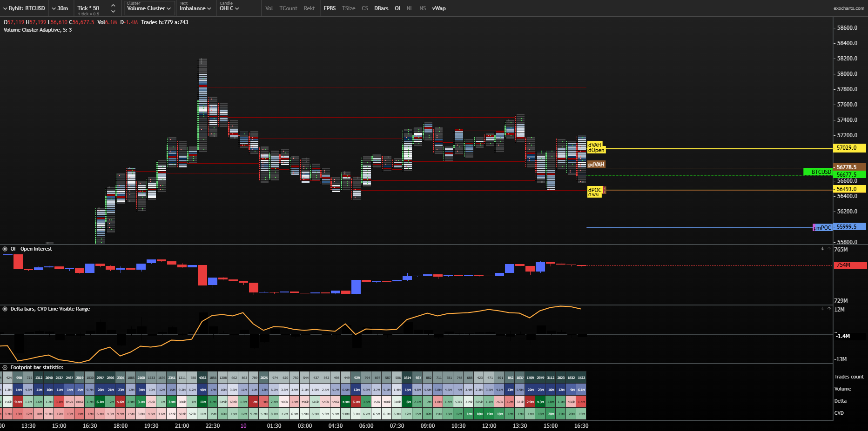The height and width of the screenshot is (431, 868).
Task: Toggle the Rekt indicator
Action: click(x=309, y=8)
